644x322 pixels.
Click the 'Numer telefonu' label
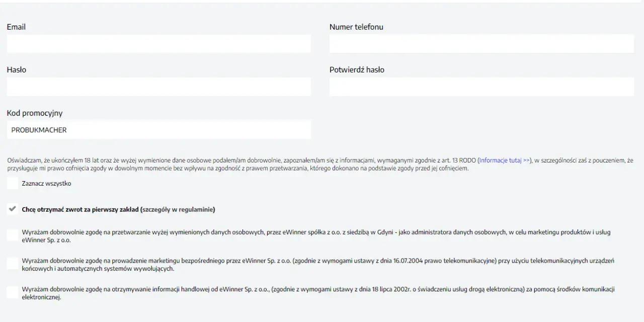[356, 27]
